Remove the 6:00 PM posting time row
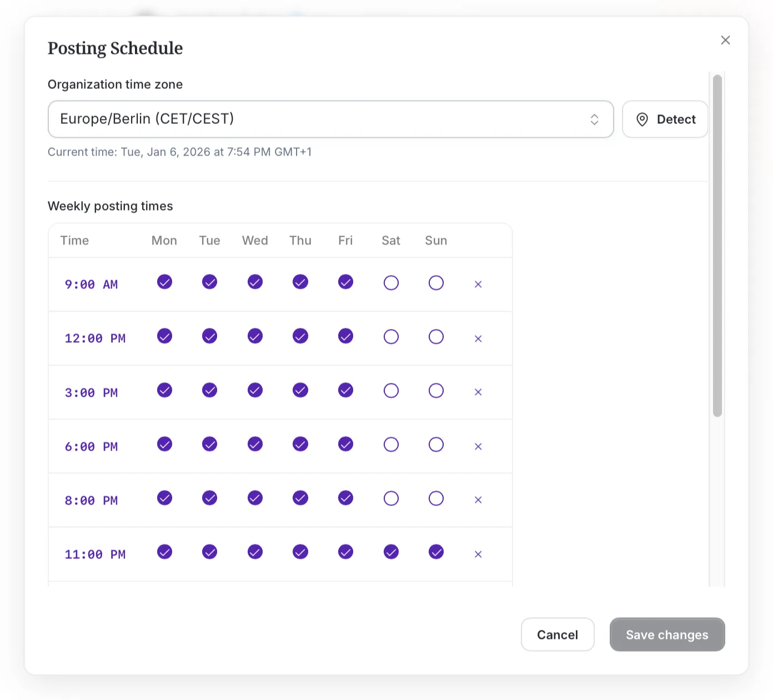The width and height of the screenshot is (773, 700). (478, 446)
